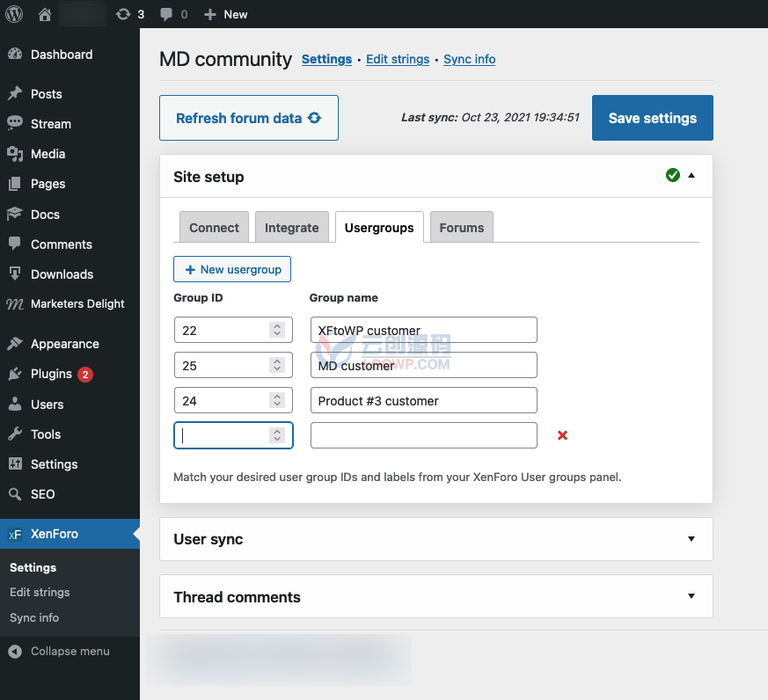Expand the Thread comments panel
Viewport: 768px width, 700px height.
[x=436, y=597]
